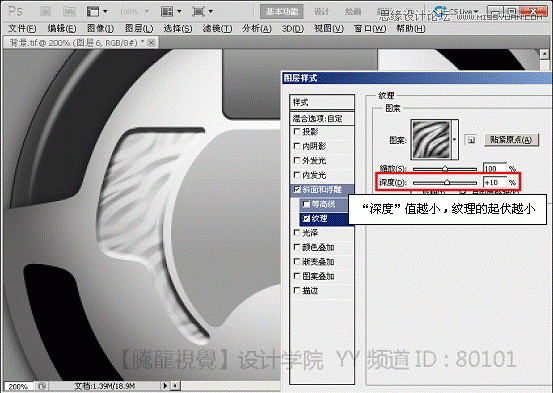Viewport: 553px width, 393px height.
Task: Click the Ps application logo icon
Action: pos(16,11)
